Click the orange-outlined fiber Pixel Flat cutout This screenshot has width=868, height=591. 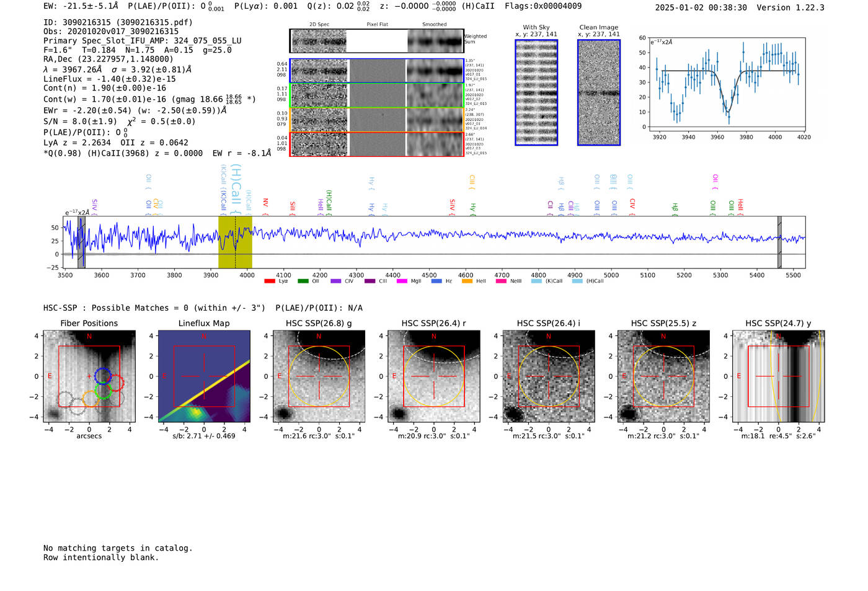click(x=377, y=120)
